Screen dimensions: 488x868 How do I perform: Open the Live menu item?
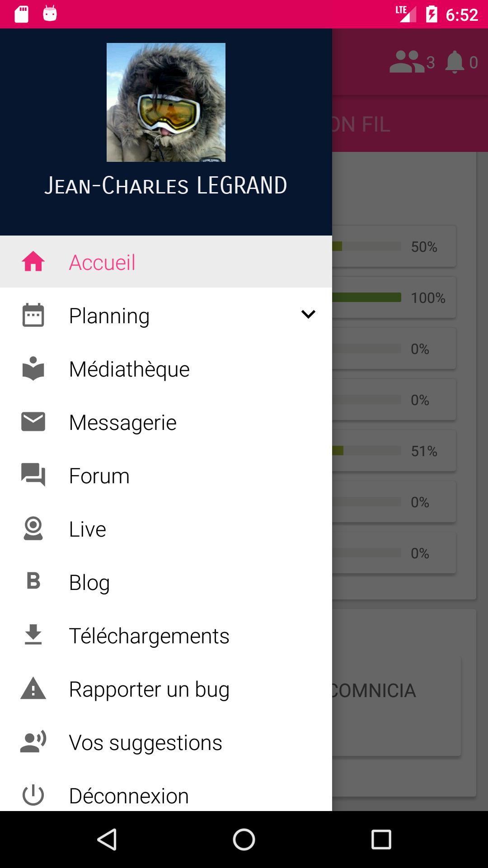pos(166,529)
